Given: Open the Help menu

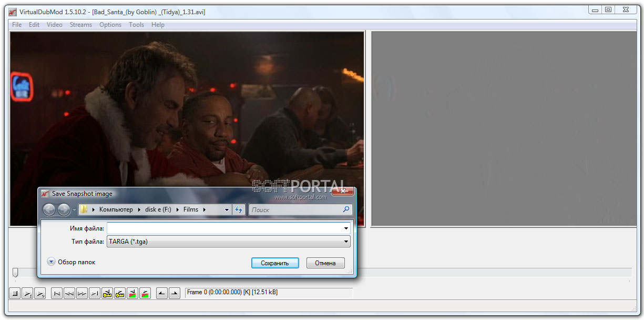Looking at the screenshot, I should 158,25.
